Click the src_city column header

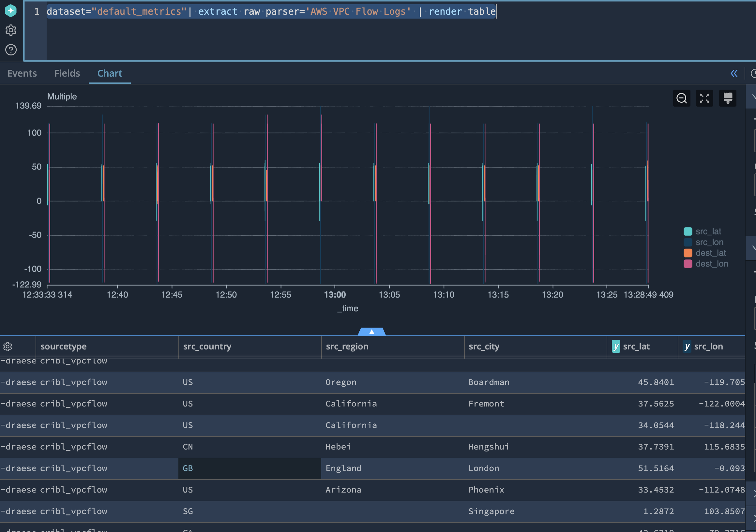tap(484, 347)
